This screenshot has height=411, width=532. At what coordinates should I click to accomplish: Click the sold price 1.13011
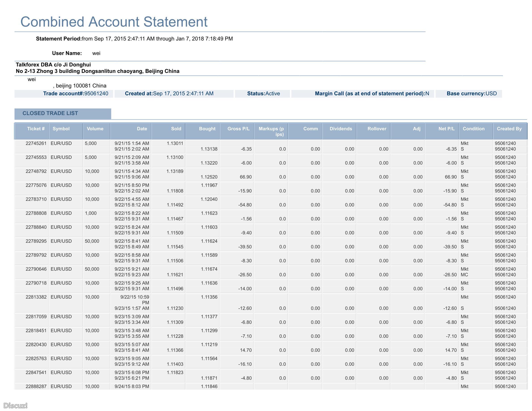[175, 143]
